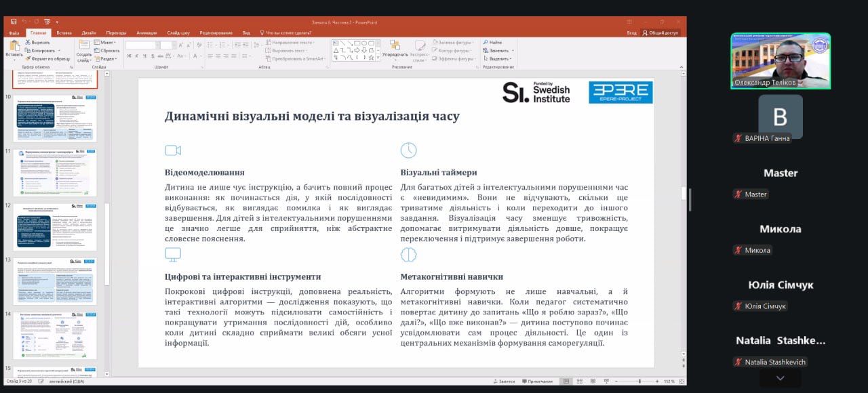Open Направление текста text direction menu

pos(290,42)
